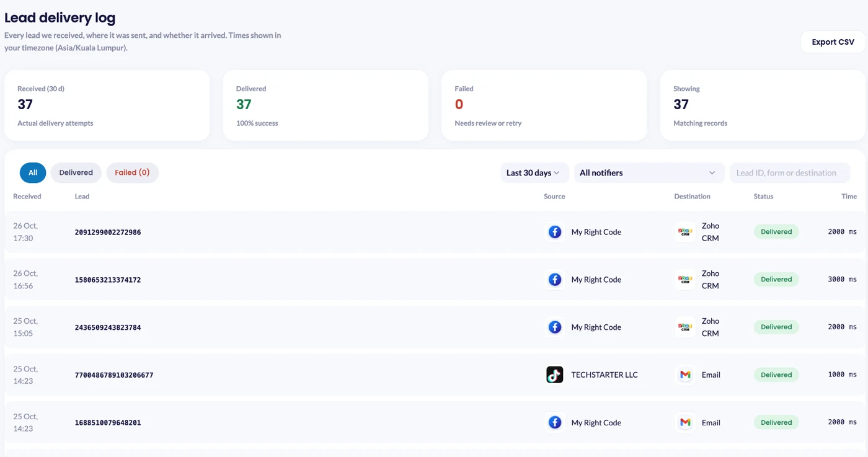Screen dimensions: 868x457
Task: Click Zoho CRM icon in 25 Oct 15:05 row
Action: click(x=685, y=327)
